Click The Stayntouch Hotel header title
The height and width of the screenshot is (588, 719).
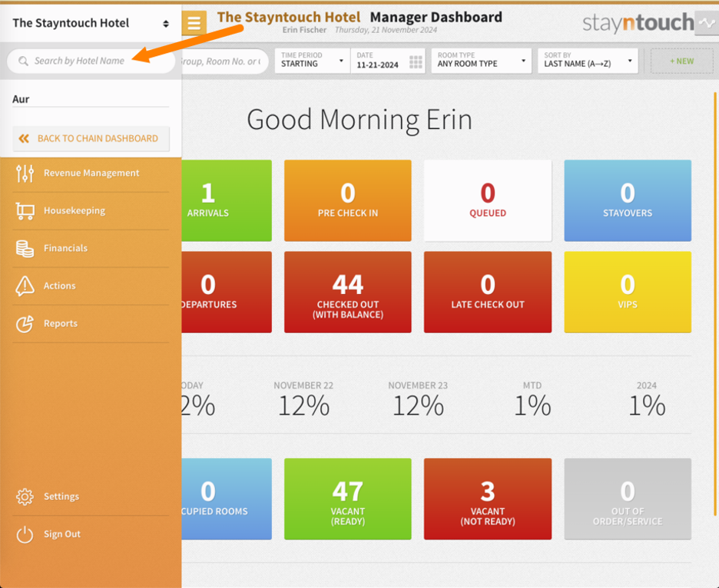coord(288,18)
